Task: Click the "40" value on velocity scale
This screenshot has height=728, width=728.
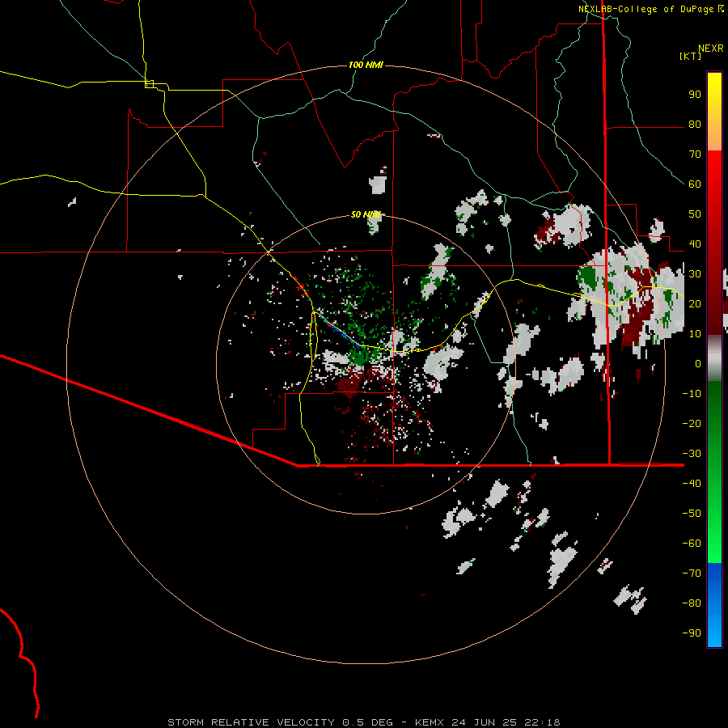Action: pyautogui.click(x=695, y=243)
